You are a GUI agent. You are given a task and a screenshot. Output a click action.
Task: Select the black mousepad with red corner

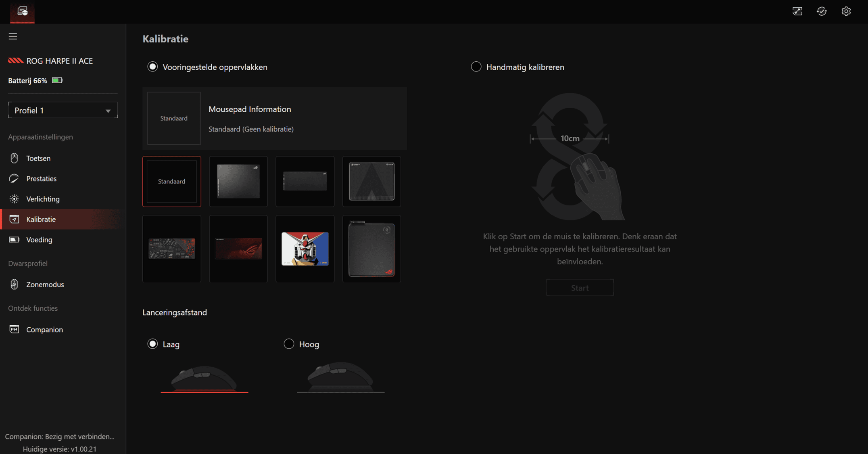(x=371, y=249)
